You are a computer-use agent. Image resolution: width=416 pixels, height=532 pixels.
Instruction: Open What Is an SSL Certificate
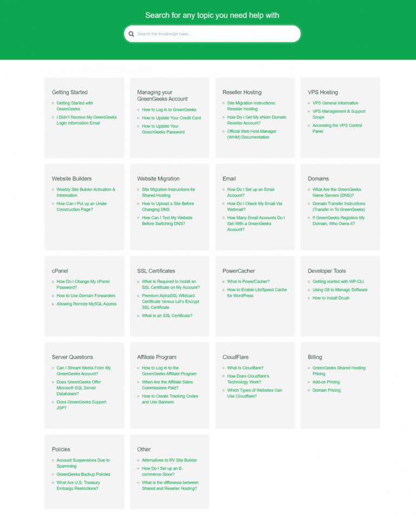tap(167, 315)
